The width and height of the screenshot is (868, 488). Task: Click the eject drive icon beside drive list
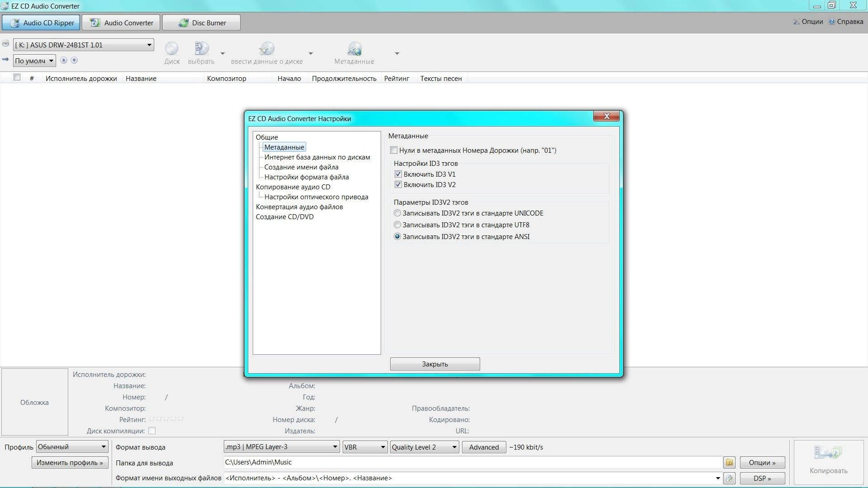[5, 44]
